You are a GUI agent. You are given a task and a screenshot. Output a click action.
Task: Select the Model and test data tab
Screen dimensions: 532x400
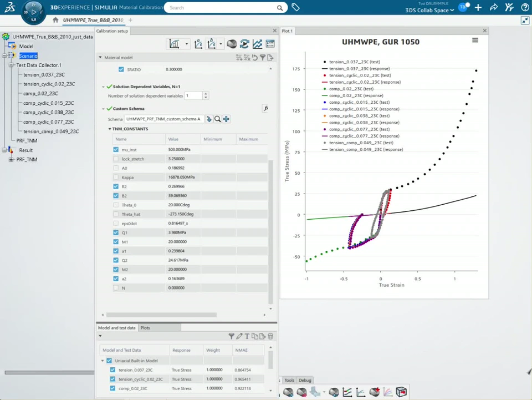pos(117,328)
